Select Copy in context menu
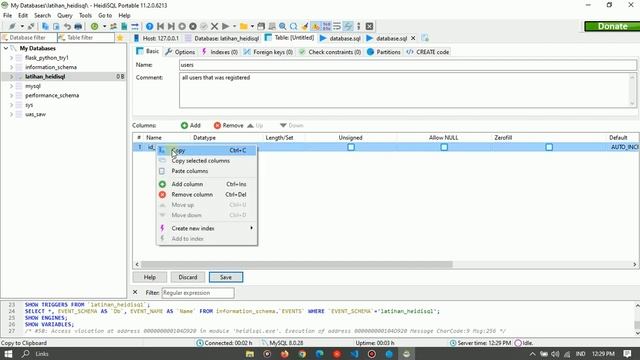The width and height of the screenshot is (640, 360). tap(207, 150)
